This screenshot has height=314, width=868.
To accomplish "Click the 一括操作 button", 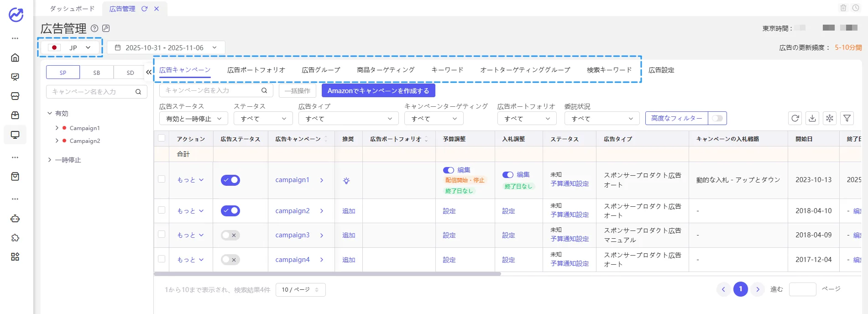I will point(298,90).
